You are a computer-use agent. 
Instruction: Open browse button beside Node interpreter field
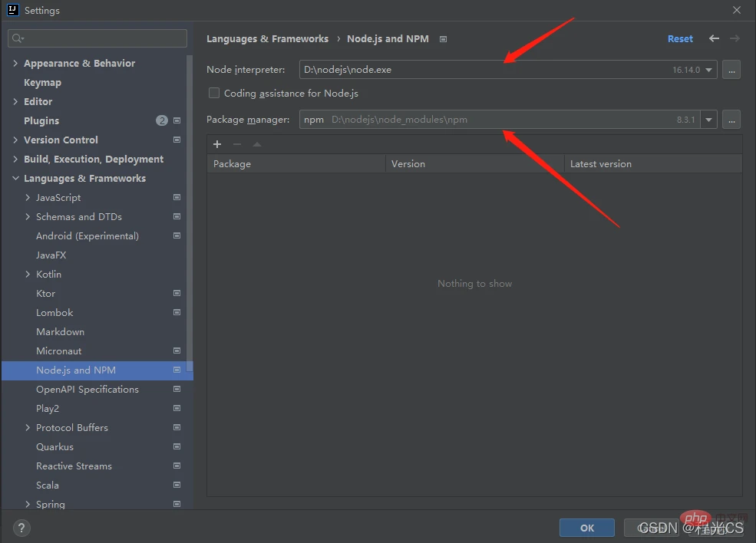[x=731, y=69]
